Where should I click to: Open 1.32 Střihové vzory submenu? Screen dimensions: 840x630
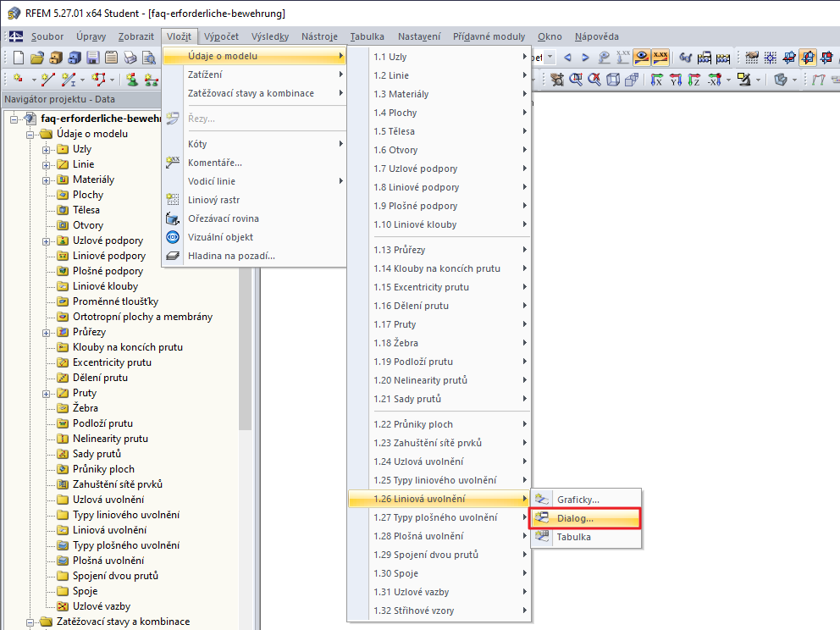(439, 611)
